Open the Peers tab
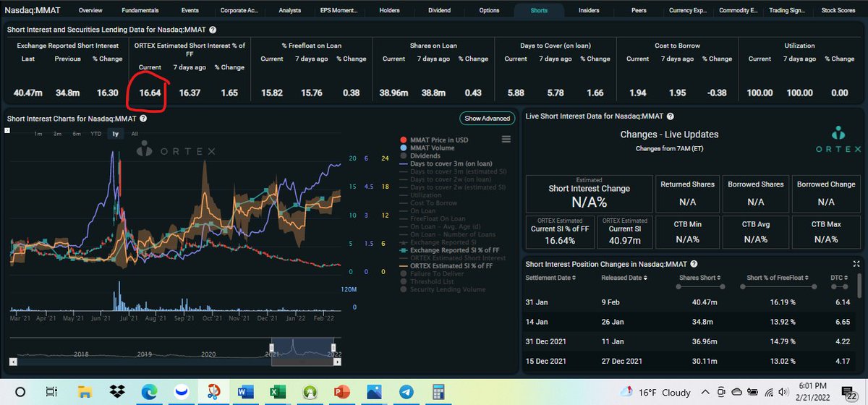The height and width of the screenshot is (405, 868). [639, 11]
